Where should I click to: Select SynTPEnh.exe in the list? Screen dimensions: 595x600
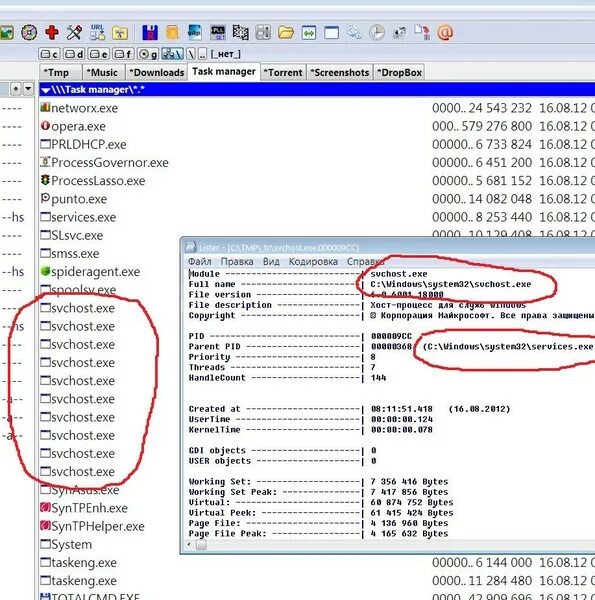[84, 508]
